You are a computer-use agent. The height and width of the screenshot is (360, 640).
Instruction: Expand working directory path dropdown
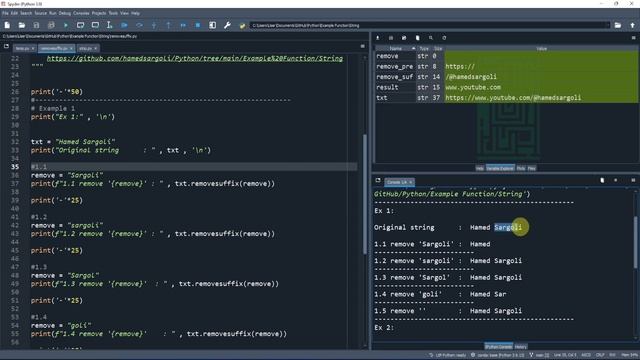[x=608, y=25]
